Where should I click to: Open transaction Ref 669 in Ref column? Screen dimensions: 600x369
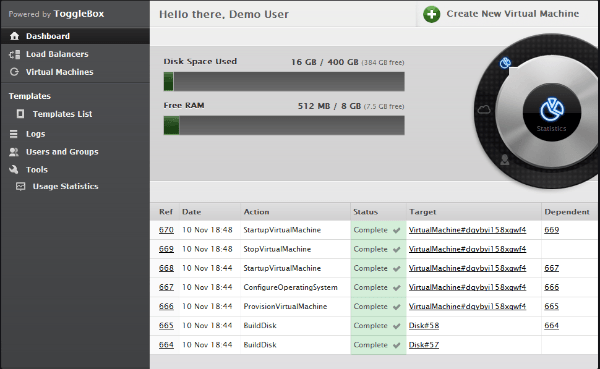coord(166,249)
